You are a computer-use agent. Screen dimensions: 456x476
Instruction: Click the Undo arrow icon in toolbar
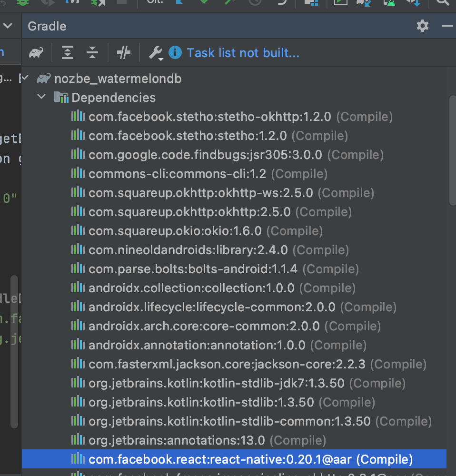point(281,3)
